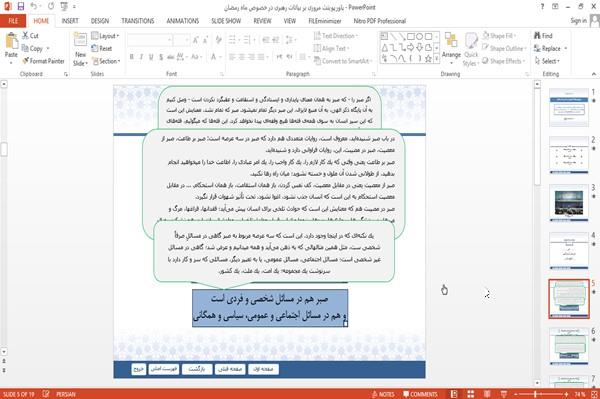The height and width of the screenshot is (399, 600).
Task: Switch to Slide Sorter view icon
Action: (471, 394)
